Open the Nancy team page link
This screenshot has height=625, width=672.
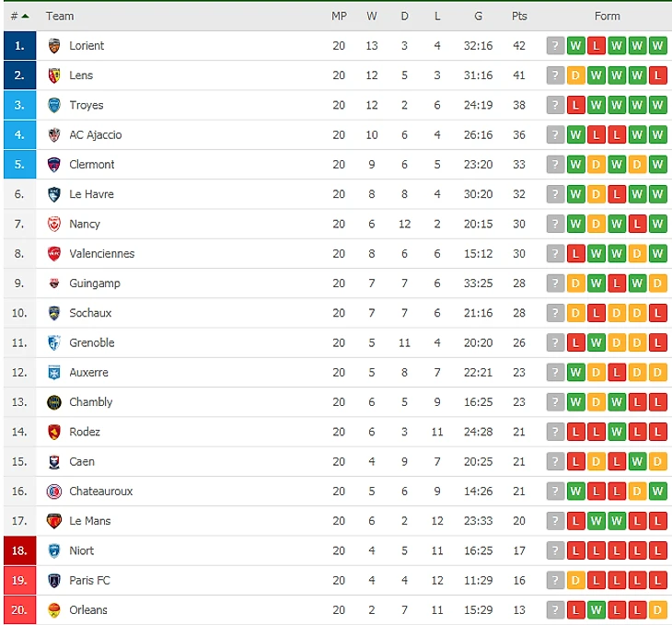pyautogui.click(x=85, y=224)
